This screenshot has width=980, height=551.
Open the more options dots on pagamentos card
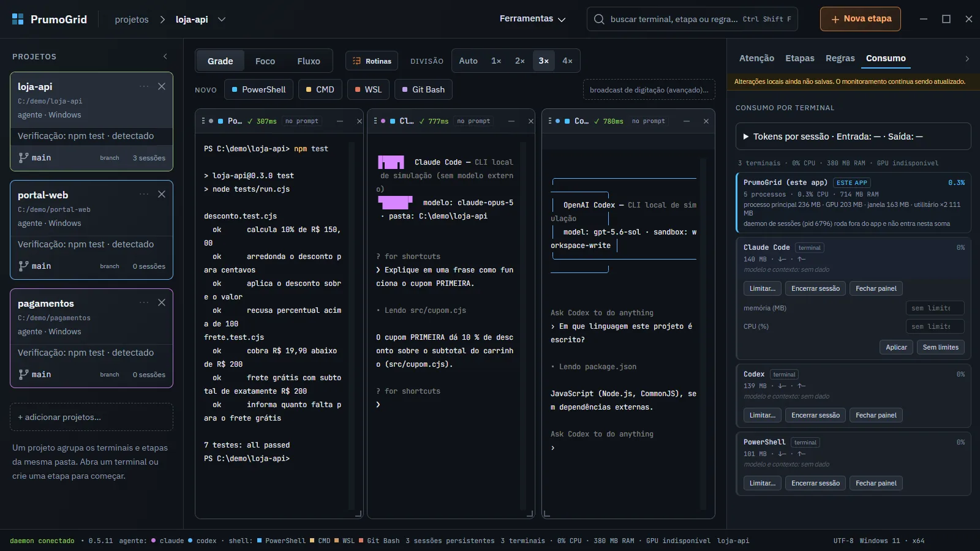[144, 303]
